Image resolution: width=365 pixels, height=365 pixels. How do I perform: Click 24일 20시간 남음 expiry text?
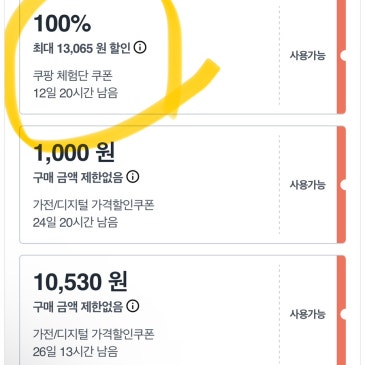(75, 222)
